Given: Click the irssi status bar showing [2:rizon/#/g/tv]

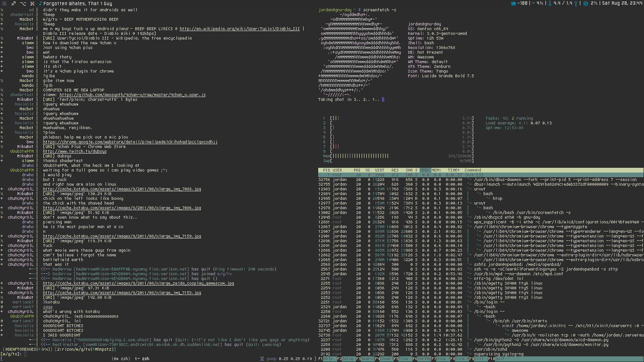Looking at the screenshot, I should 86,349.
